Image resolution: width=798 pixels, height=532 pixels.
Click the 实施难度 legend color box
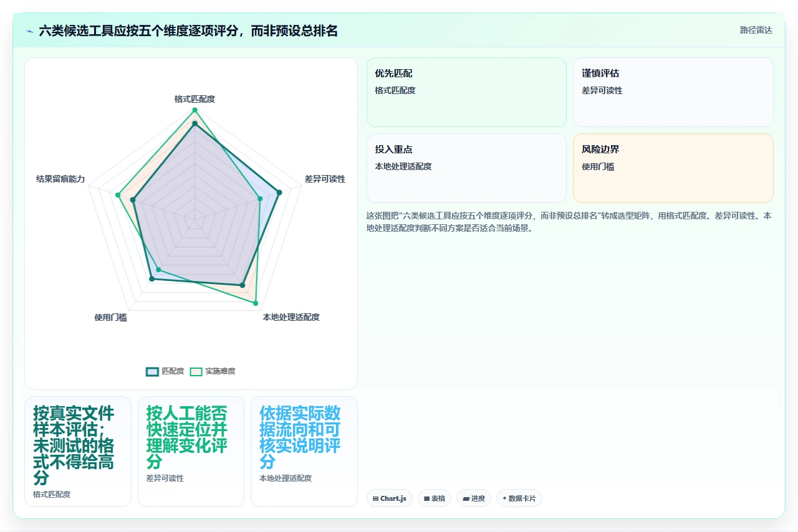(x=196, y=371)
